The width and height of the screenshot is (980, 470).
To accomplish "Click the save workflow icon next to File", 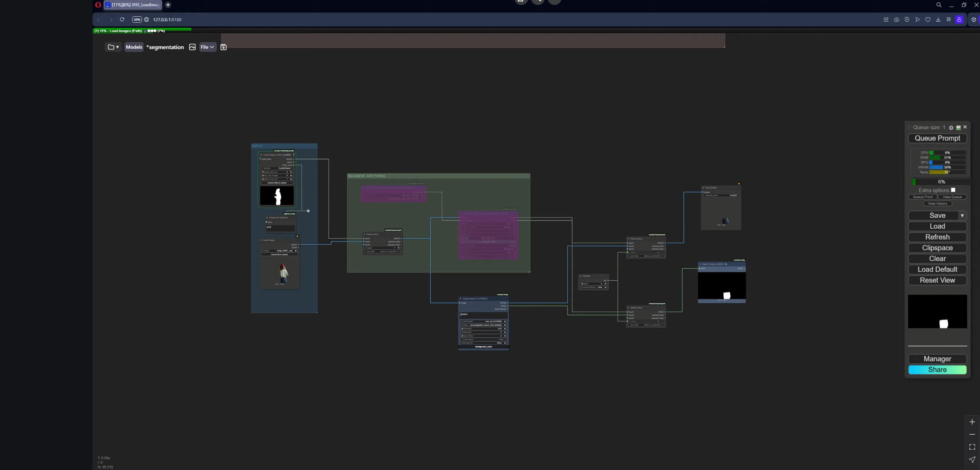I will tap(223, 47).
